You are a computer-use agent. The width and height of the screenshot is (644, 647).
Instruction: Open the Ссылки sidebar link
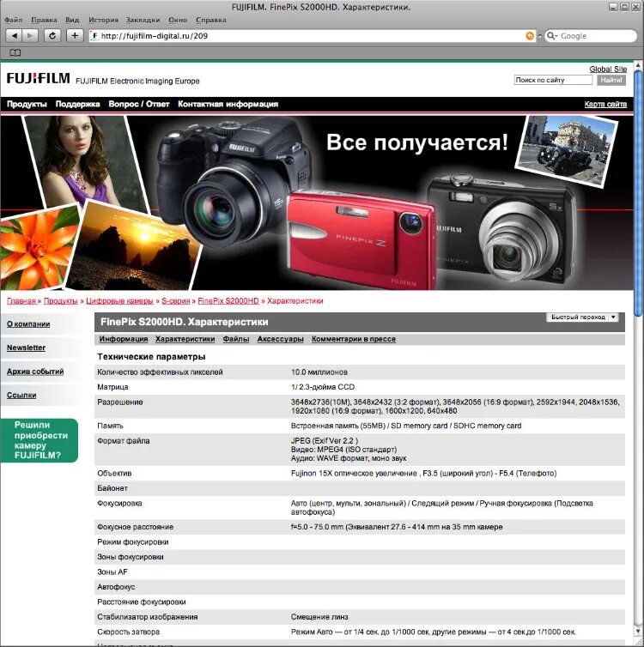[21, 395]
